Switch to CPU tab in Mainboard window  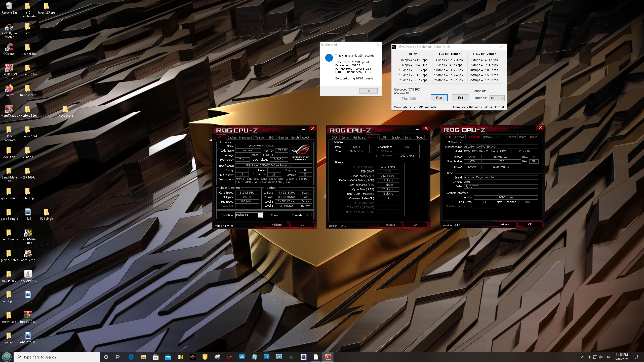[448, 137]
